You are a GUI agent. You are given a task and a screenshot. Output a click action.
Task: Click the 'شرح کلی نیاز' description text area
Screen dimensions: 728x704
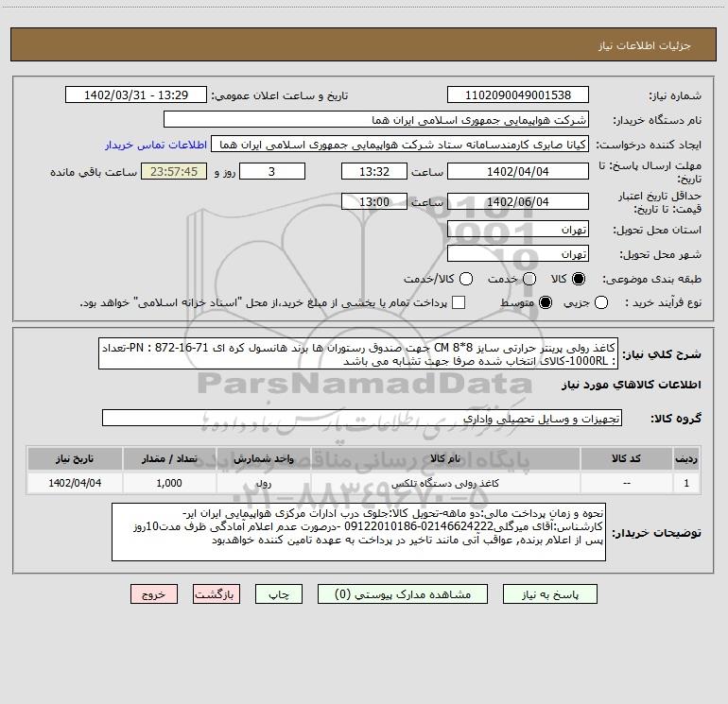coord(361,353)
